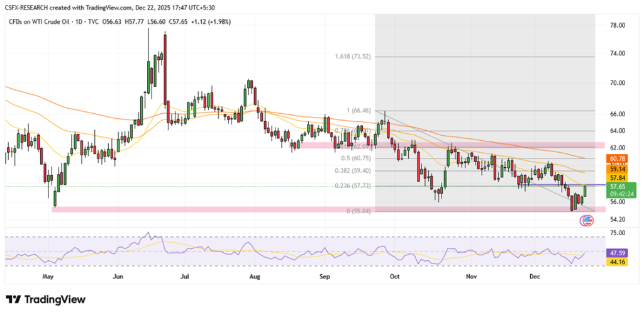Image resolution: width=644 pixels, height=315 pixels.
Task: Select the 0.236 (57.73) Fibonacci level
Action: pos(356,186)
